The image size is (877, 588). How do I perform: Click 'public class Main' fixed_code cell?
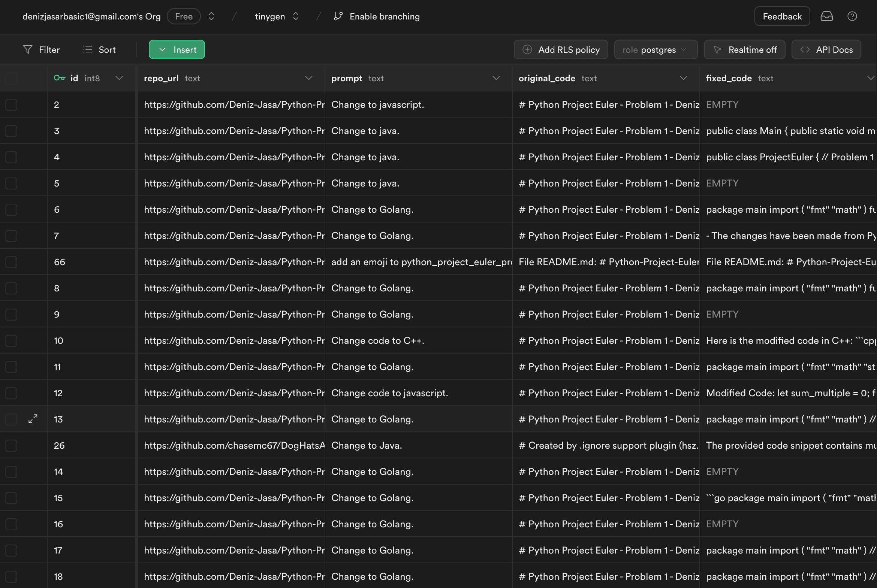point(788,131)
